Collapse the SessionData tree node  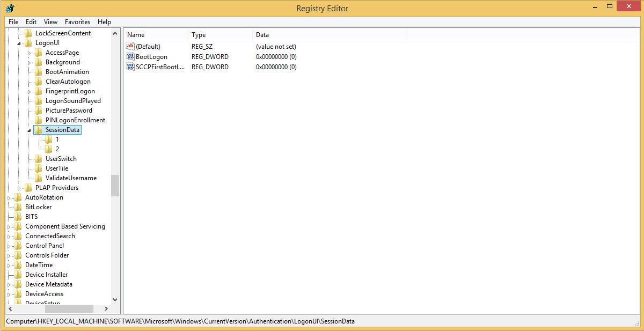click(x=29, y=130)
